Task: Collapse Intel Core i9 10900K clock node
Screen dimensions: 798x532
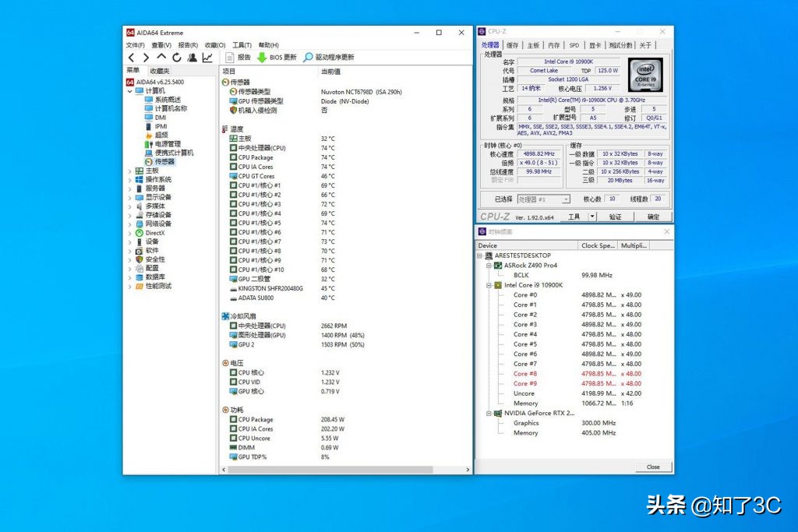Action: coord(489,285)
